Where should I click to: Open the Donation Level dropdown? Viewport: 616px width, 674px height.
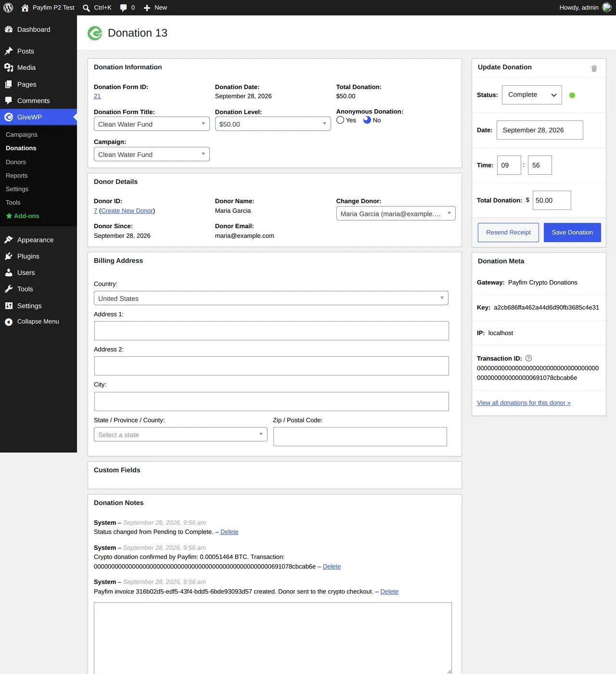tap(273, 124)
